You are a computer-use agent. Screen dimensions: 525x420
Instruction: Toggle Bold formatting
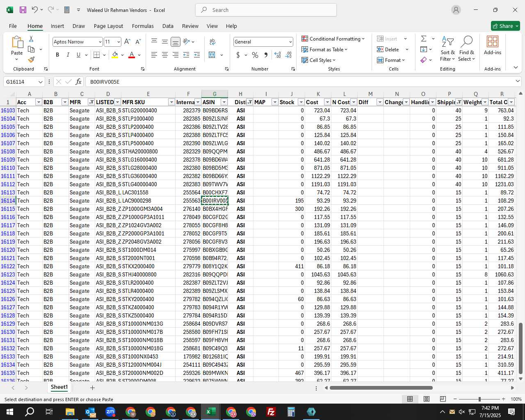click(x=57, y=55)
